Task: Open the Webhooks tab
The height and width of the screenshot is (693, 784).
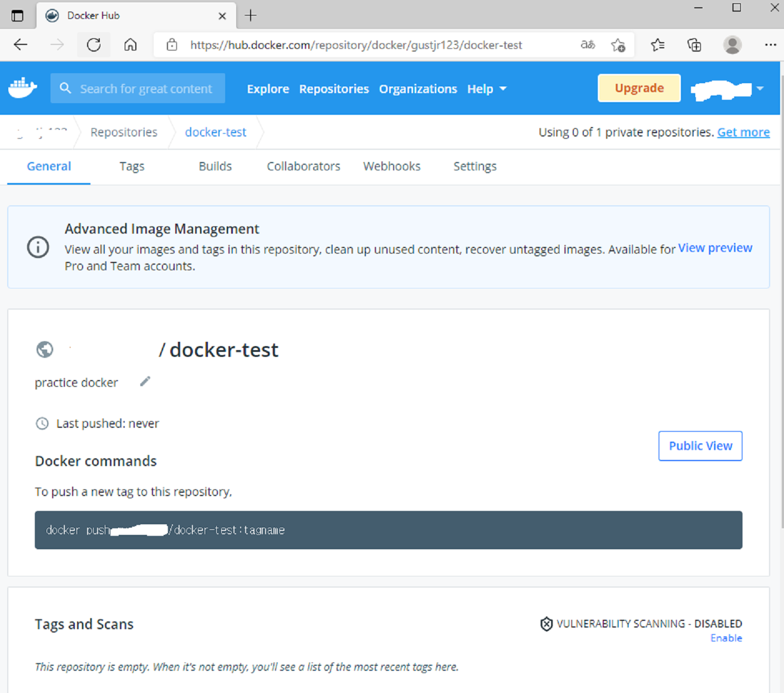Action: 392,166
